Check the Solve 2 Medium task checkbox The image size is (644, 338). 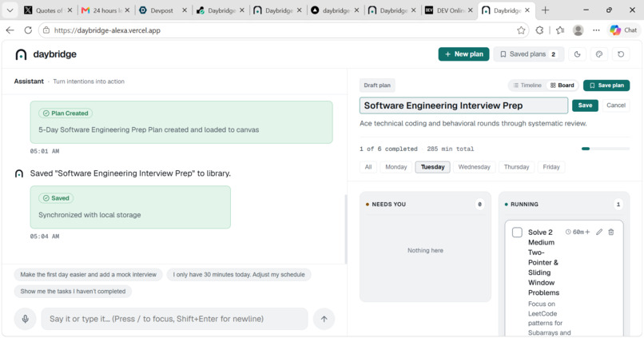pyautogui.click(x=517, y=233)
